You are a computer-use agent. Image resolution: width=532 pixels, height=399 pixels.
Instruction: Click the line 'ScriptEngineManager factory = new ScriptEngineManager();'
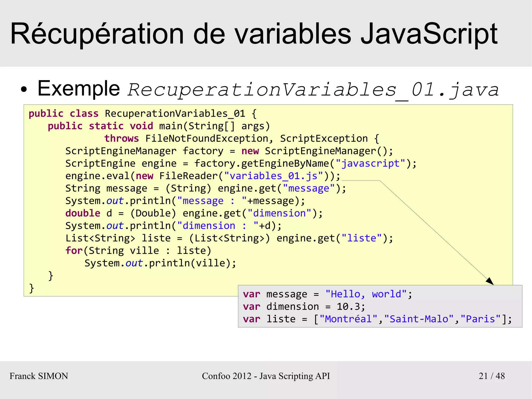229,151
